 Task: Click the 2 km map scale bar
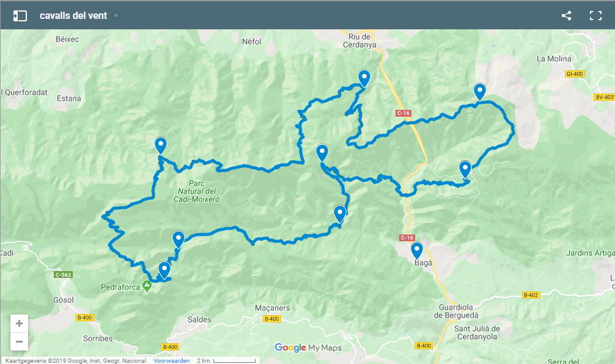[x=227, y=360]
